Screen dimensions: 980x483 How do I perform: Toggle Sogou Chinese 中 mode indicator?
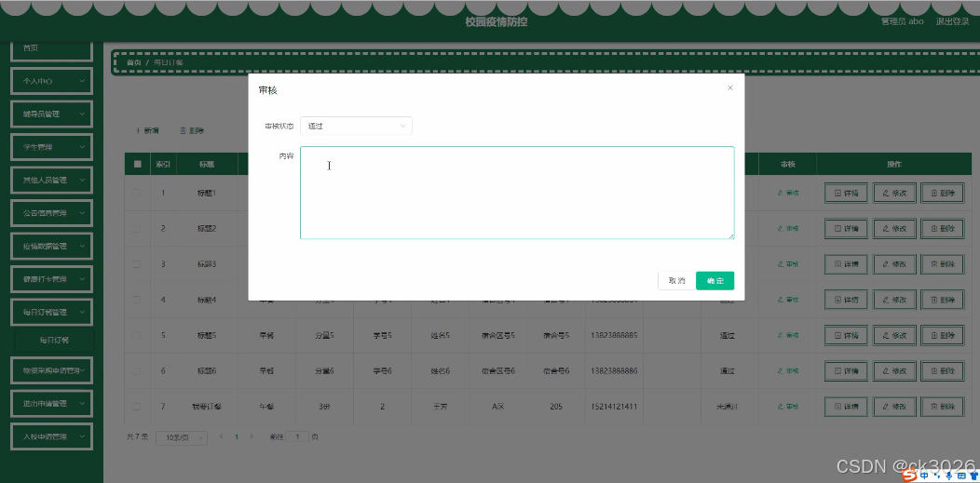pyautogui.click(x=924, y=476)
